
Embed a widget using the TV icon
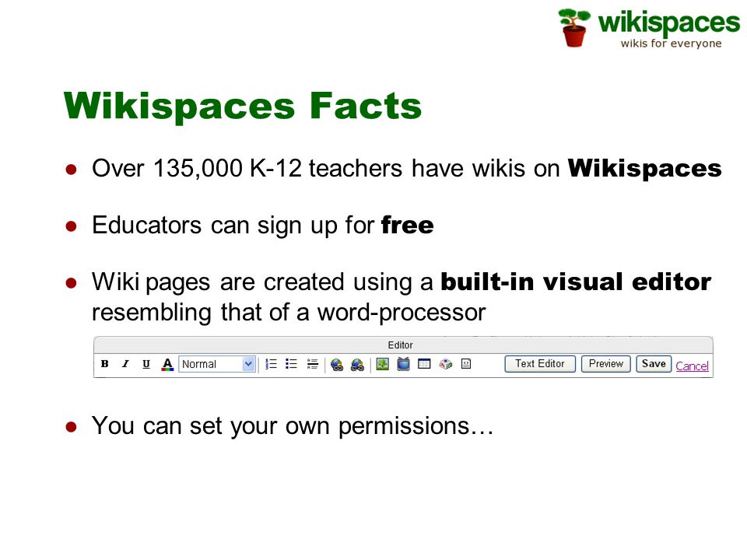pyautogui.click(x=404, y=364)
